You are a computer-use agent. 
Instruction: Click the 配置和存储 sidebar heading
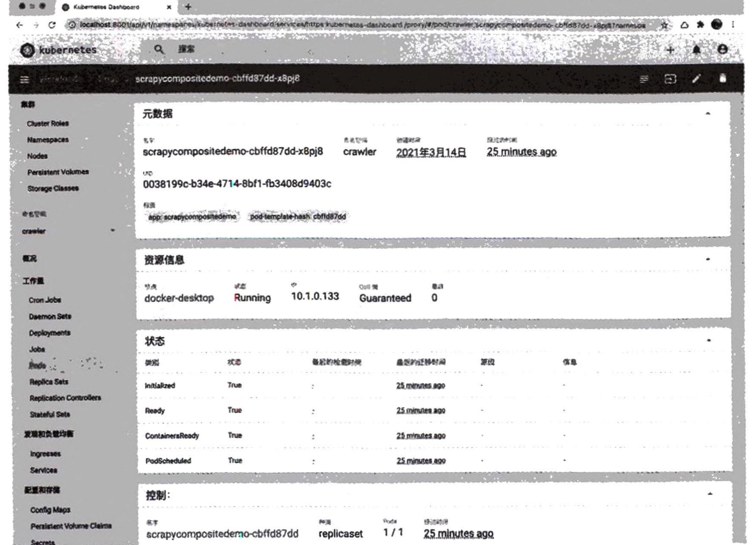point(42,490)
